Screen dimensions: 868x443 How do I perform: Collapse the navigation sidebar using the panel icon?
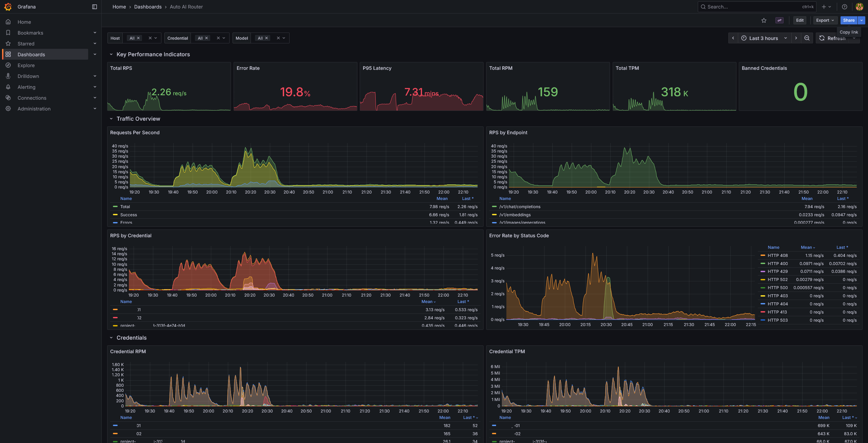pos(94,7)
